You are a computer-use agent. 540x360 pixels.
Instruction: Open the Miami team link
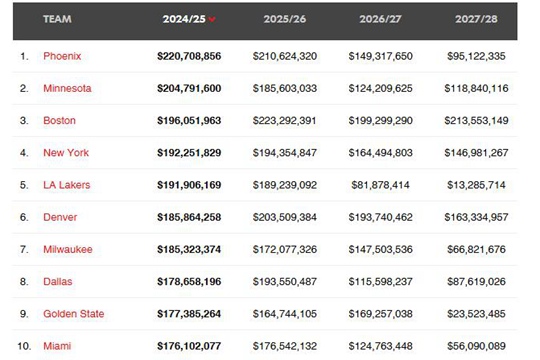(57, 346)
